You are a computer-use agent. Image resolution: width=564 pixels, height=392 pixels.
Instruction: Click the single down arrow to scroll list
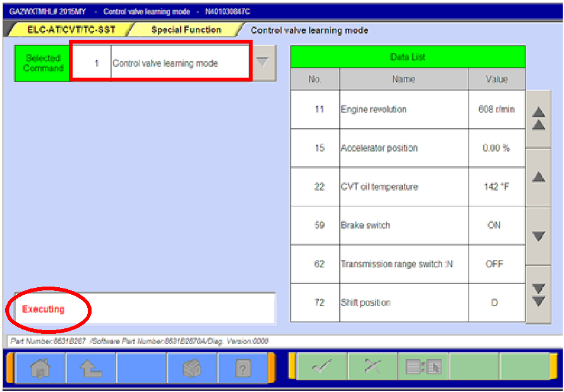click(x=538, y=236)
